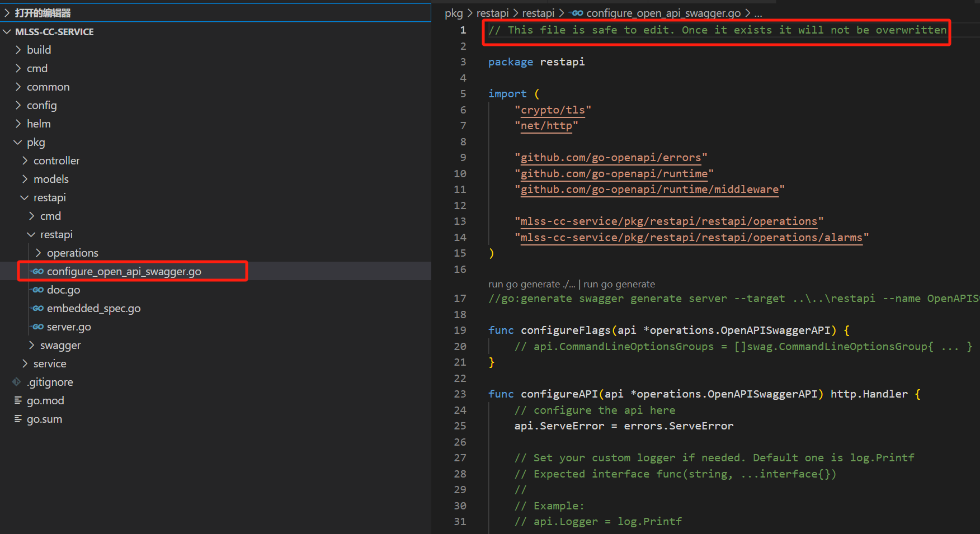Viewport: 980px width, 534px height.
Task: Open go-openapi/errors import link
Action: click(611, 158)
